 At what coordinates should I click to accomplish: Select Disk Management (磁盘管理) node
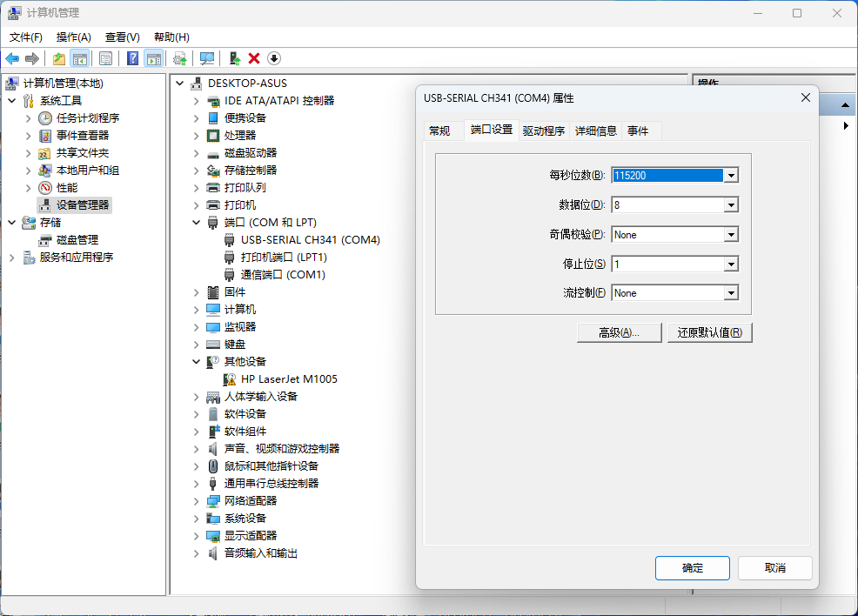tap(77, 240)
